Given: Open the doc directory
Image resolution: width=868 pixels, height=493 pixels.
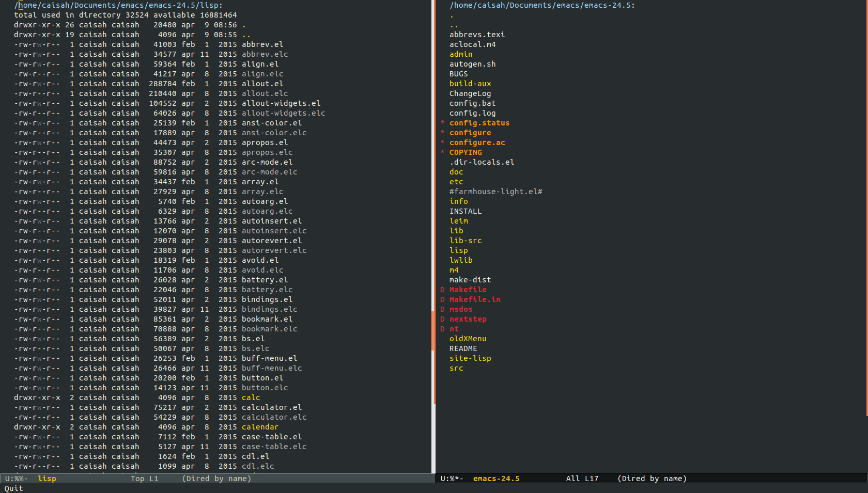Looking at the screenshot, I should (x=456, y=172).
